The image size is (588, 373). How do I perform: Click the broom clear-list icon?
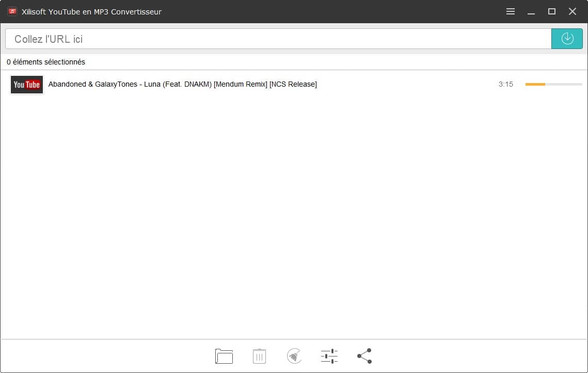(294, 356)
